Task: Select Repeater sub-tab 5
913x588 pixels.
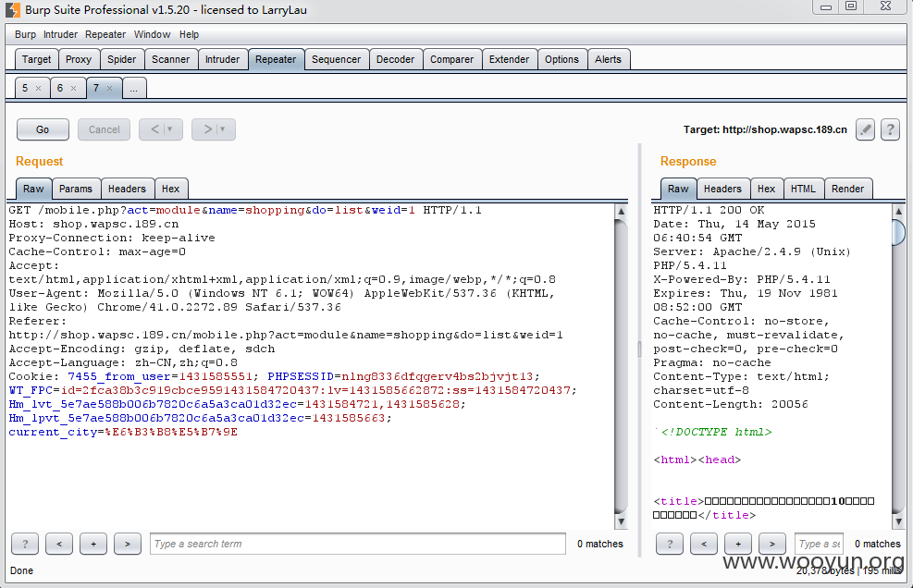Action: pos(25,88)
